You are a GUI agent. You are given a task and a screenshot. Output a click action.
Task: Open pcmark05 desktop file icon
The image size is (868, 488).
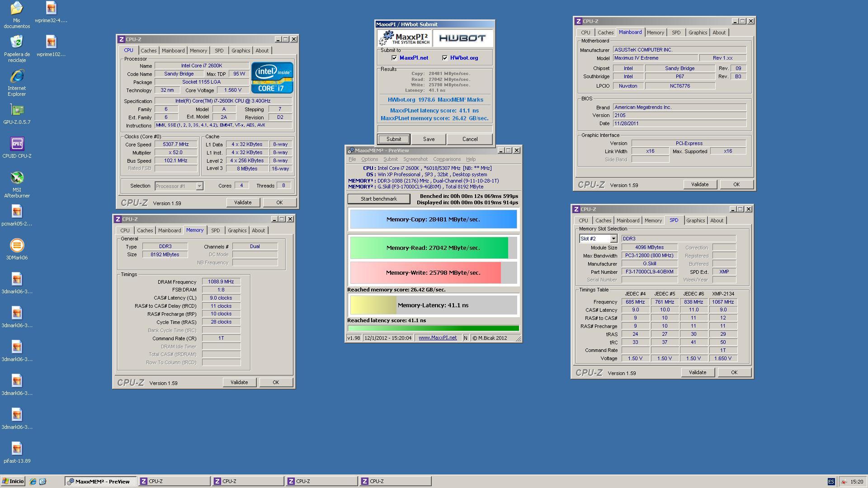tap(17, 216)
